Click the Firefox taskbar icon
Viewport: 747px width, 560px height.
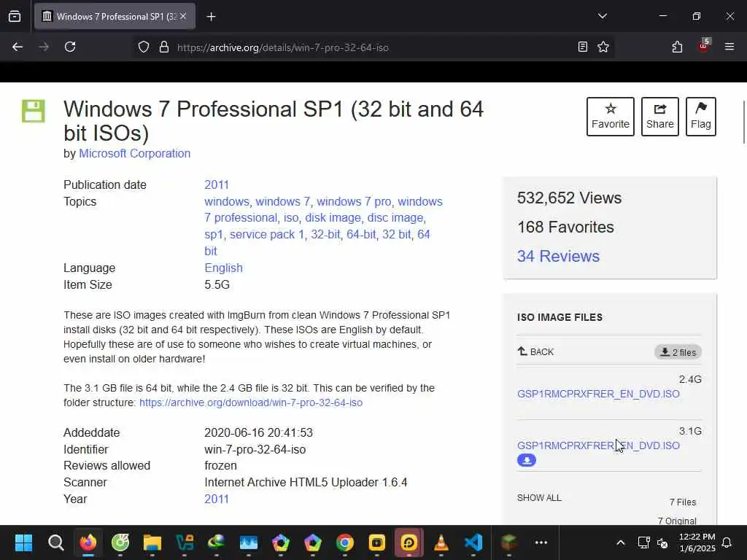pyautogui.click(x=88, y=542)
